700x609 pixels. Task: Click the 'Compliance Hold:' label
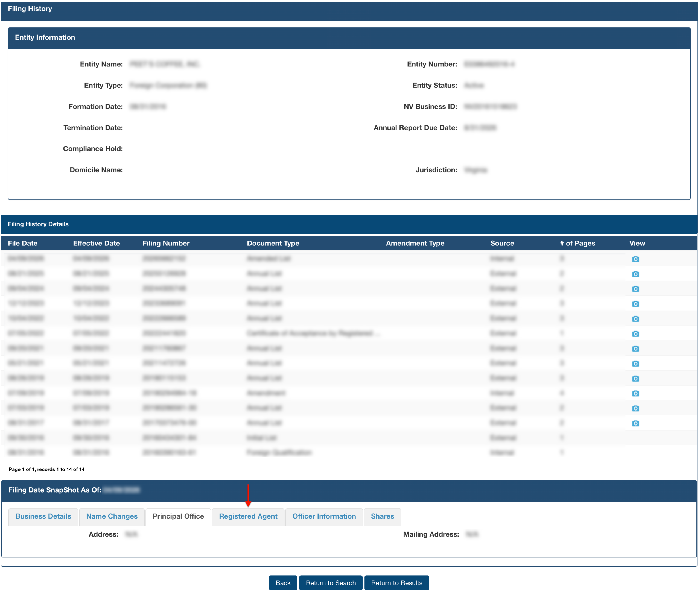[93, 149]
